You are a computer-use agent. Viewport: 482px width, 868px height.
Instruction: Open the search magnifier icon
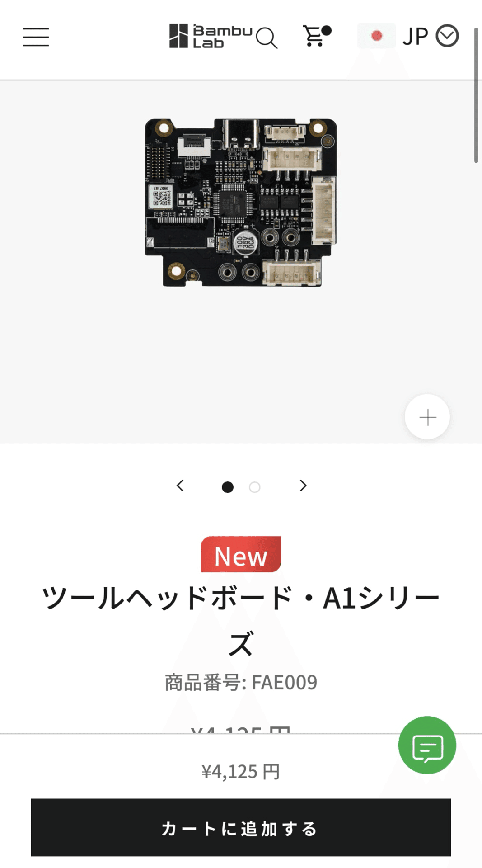point(267,38)
